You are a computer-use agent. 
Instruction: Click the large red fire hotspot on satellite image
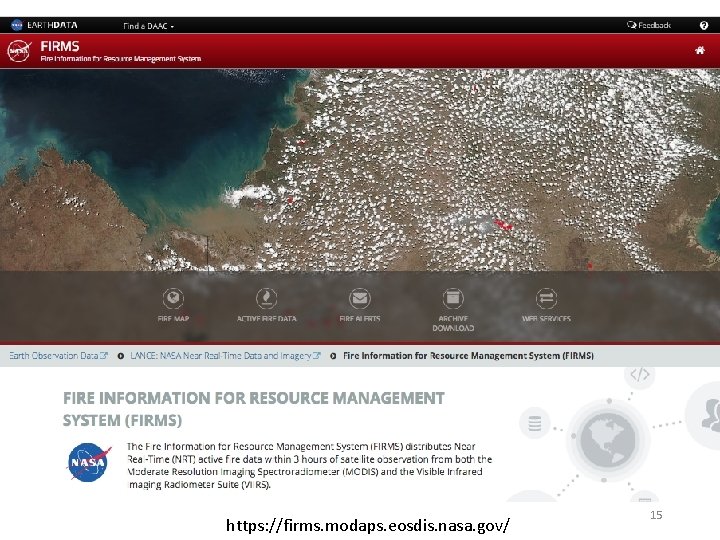503,225
